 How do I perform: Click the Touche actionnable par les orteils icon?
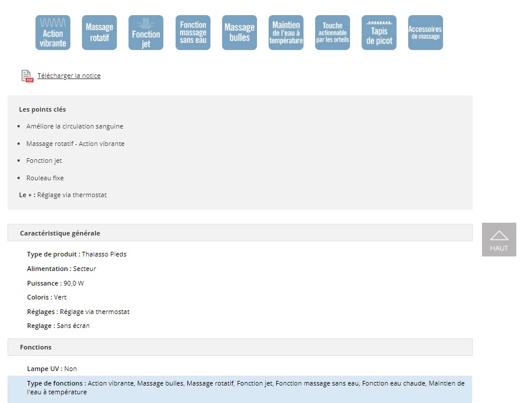tap(333, 33)
